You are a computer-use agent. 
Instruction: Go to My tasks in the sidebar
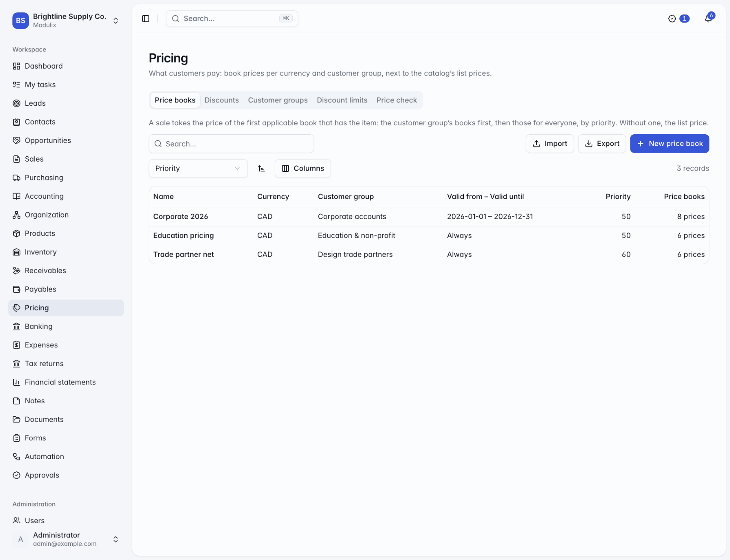point(66,84)
